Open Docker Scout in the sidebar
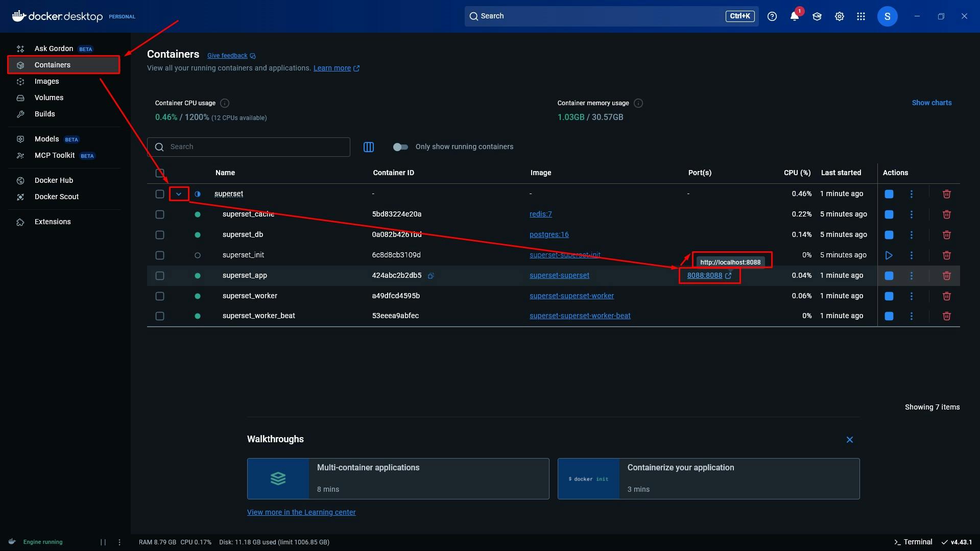This screenshot has height=551, width=980. (64, 197)
